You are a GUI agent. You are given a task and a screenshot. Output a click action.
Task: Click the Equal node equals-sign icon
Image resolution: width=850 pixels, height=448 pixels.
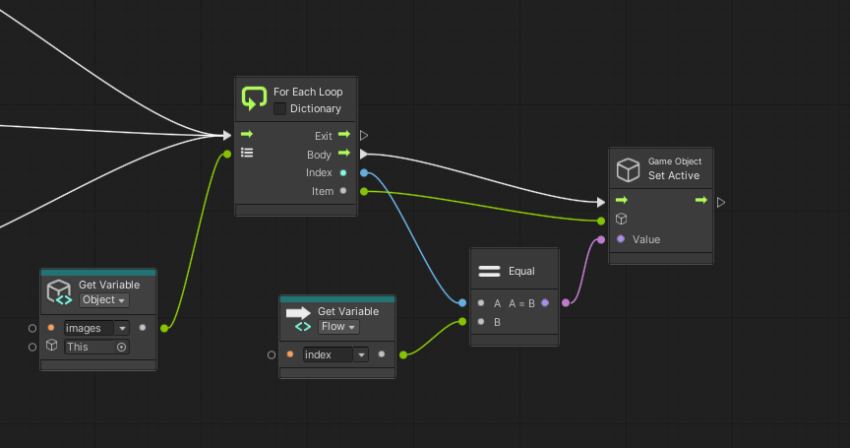[x=489, y=271]
